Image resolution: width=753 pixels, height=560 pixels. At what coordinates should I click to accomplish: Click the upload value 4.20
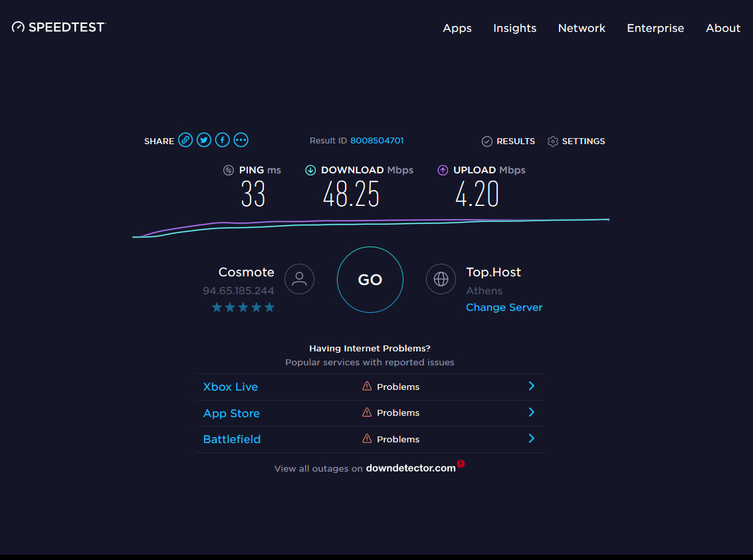tap(477, 195)
